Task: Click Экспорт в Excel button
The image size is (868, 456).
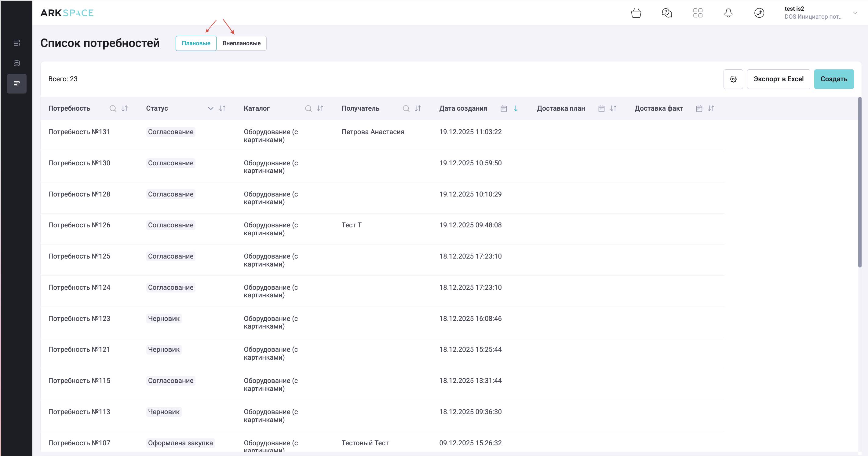Action: pos(779,79)
